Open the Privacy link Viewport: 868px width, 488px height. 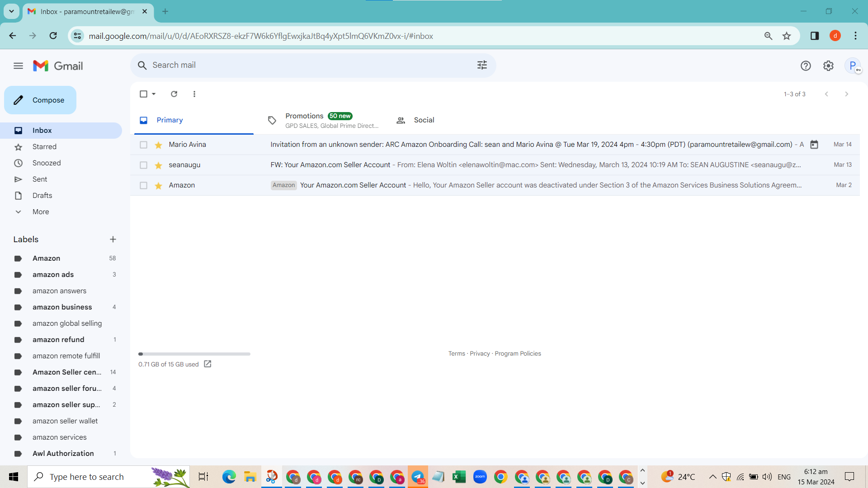pos(480,354)
